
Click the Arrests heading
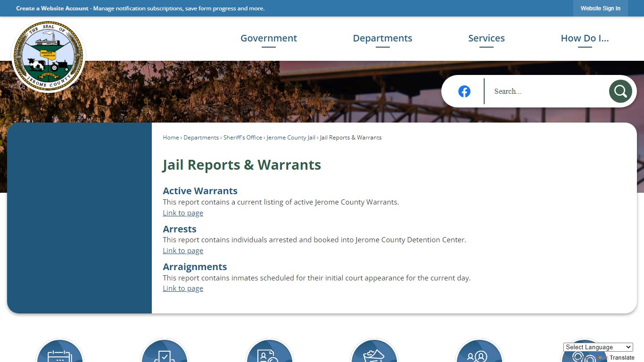point(180,229)
